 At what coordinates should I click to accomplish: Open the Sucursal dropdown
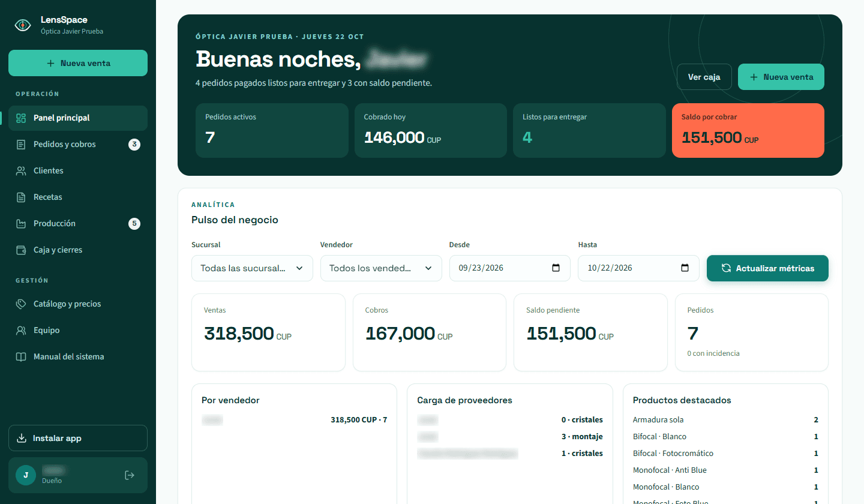point(252,268)
